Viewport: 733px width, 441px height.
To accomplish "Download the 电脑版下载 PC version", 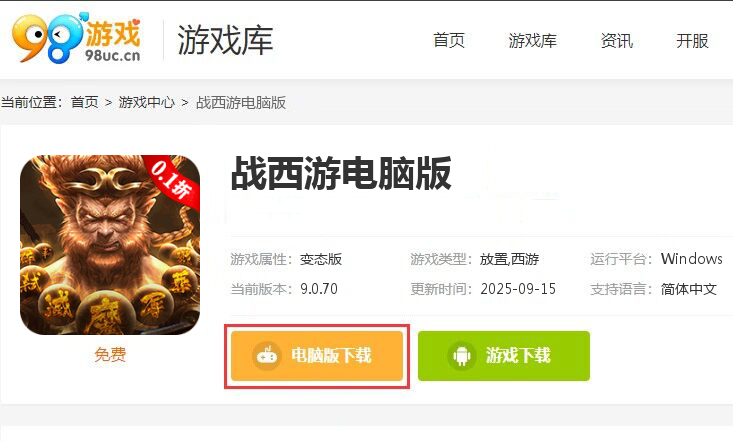I will [x=317, y=356].
